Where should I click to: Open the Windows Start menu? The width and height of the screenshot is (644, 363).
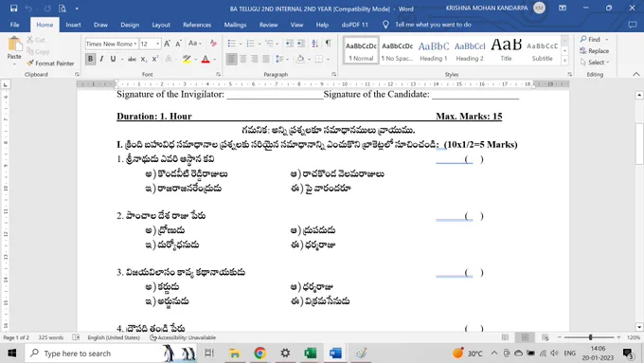coord(12,354)
